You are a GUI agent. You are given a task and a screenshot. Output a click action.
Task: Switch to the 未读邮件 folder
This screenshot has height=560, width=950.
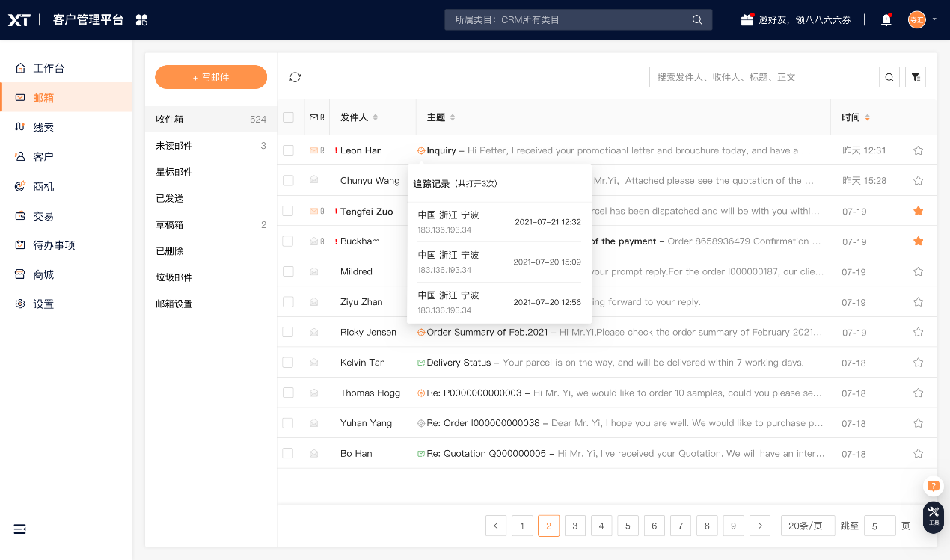174,146
